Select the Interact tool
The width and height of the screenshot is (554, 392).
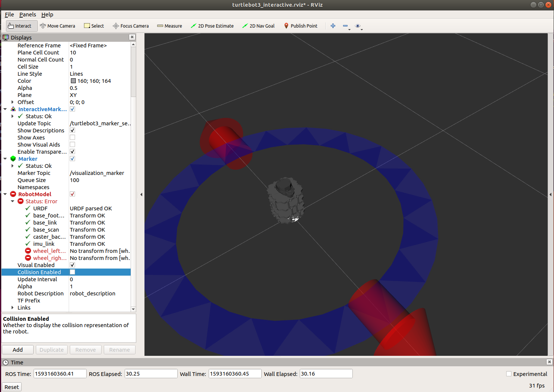[21, 26]
